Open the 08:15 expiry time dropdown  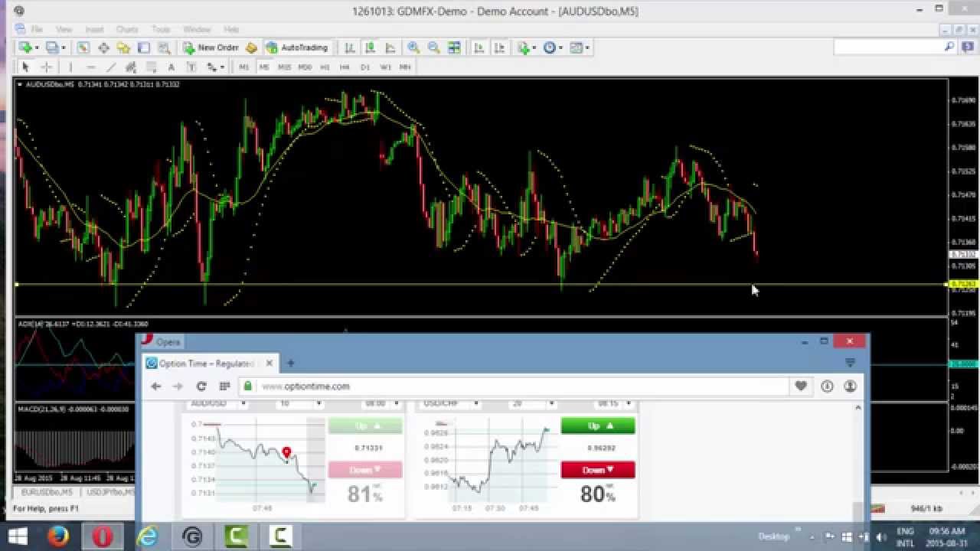[x=614, y=403]
